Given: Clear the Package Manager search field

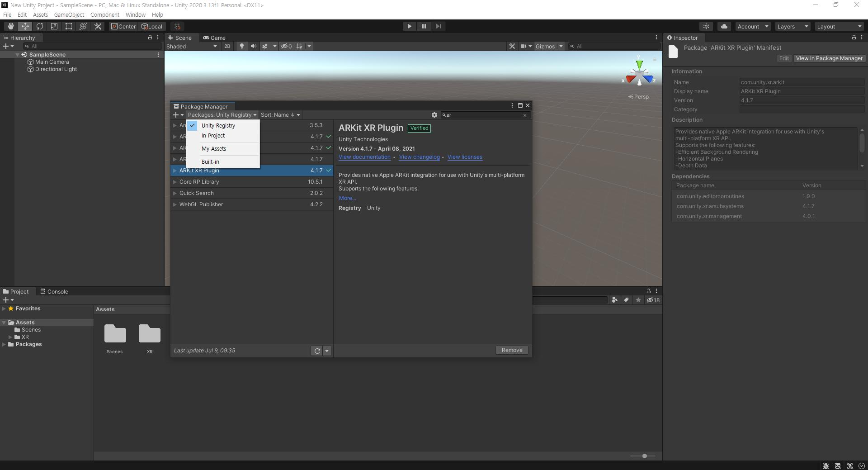Looking at the screenshot, I should coord(525,115).
